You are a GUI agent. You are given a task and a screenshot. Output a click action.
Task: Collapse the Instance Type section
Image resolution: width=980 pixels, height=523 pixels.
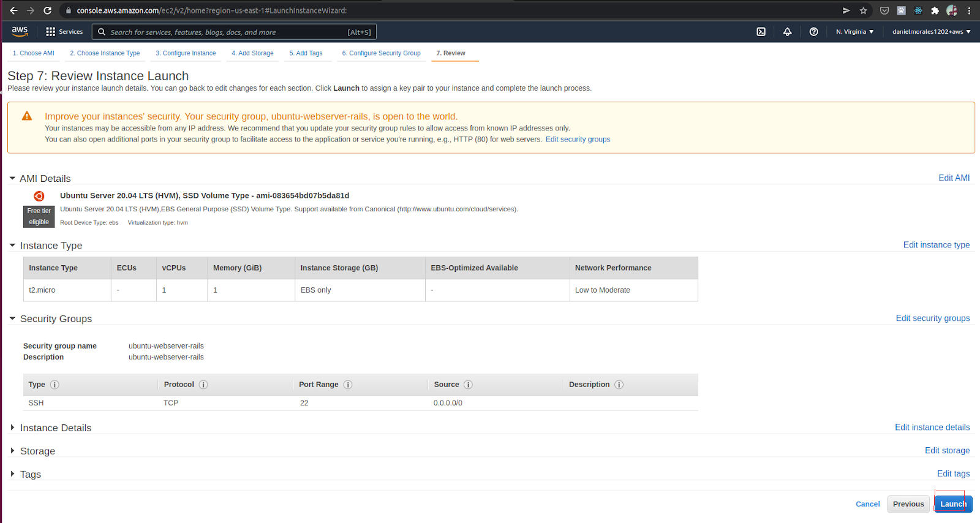12,245
